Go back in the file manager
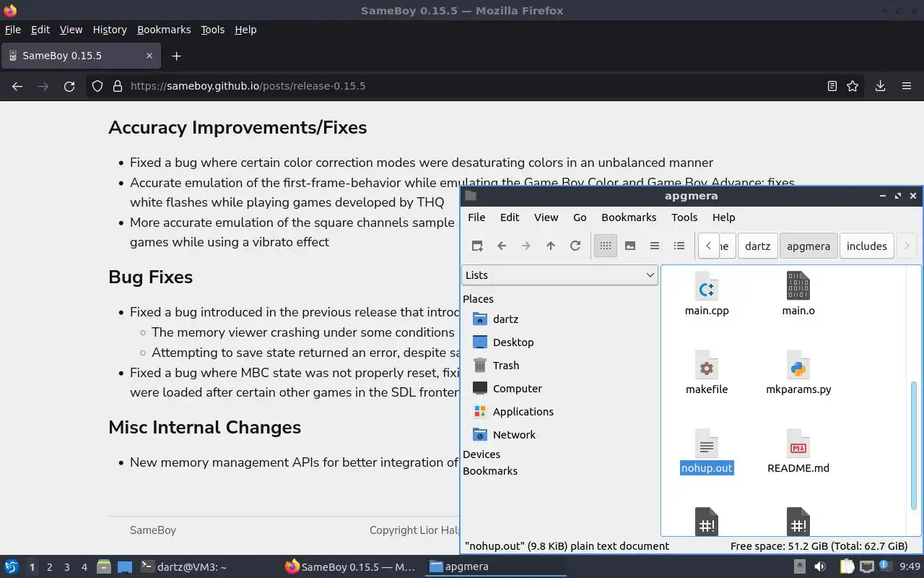924x578 pixels. pos(502,246)
